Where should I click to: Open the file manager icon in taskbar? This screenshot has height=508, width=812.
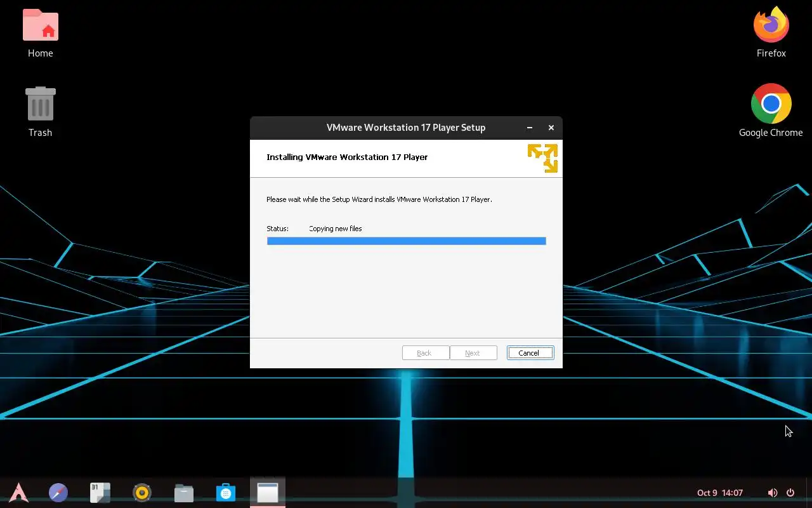tap(184, 493)
